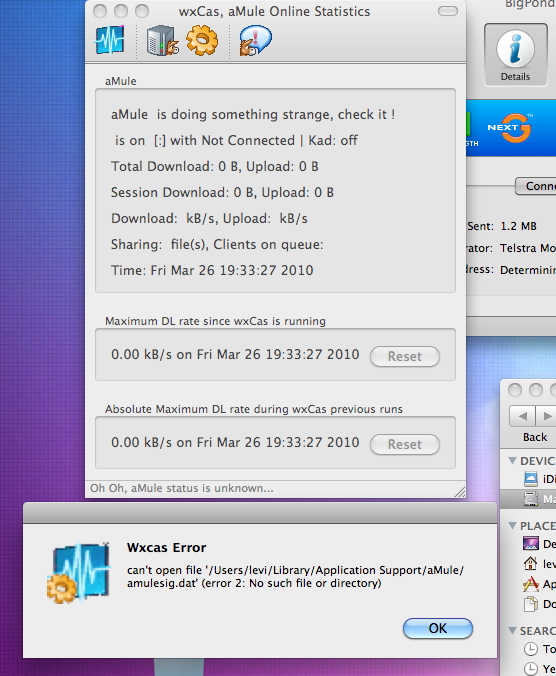556x676 pixels.
Task: Dismiss the Wxcas Error with OK
Action: click(438, 629)
